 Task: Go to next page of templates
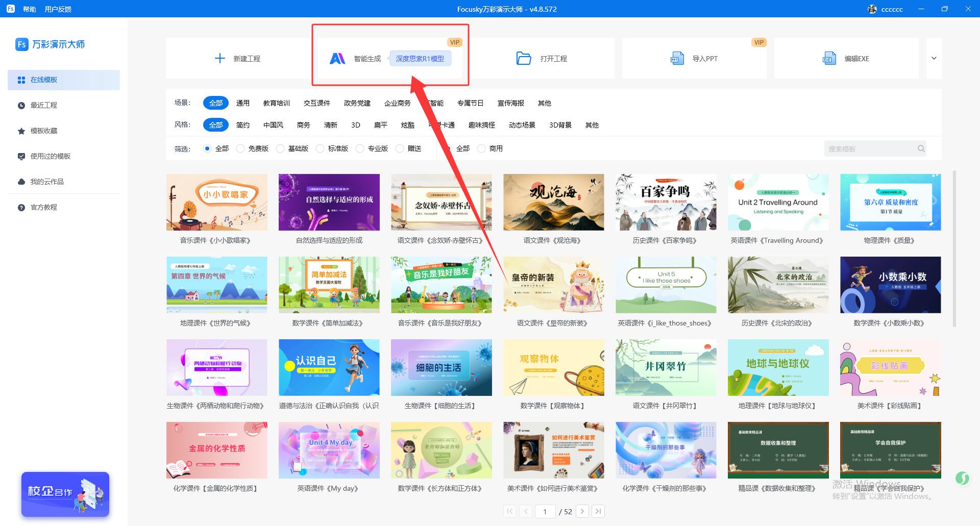pos(582,511)
